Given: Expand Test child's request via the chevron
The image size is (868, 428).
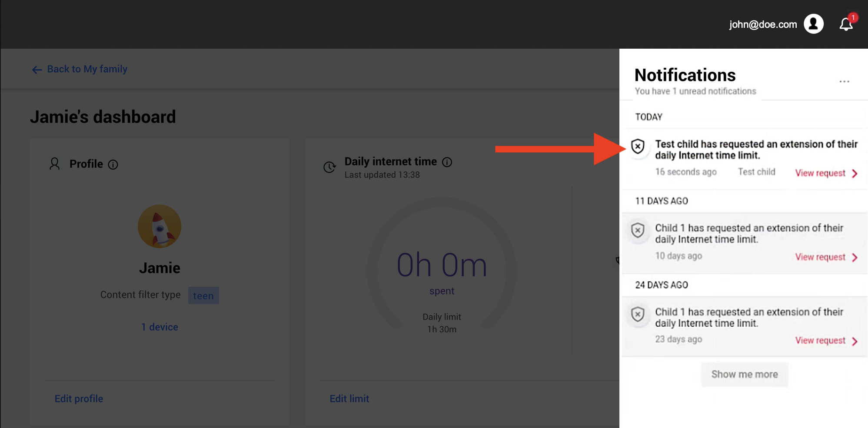Looking at the screenshot, I should 855,173.
